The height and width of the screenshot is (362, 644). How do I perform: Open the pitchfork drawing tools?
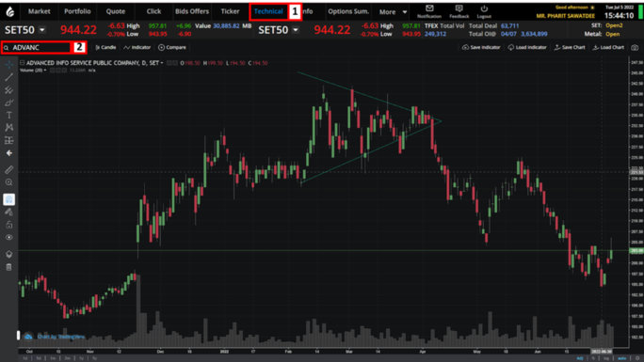click(9, 89)
